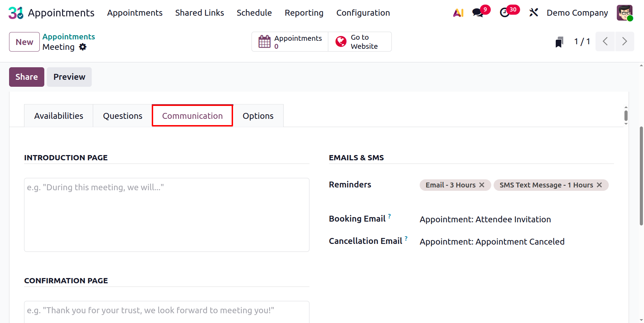644x323 pixels.
Task: Click the globe icon beside Go to Website
Action: (340, 41)
